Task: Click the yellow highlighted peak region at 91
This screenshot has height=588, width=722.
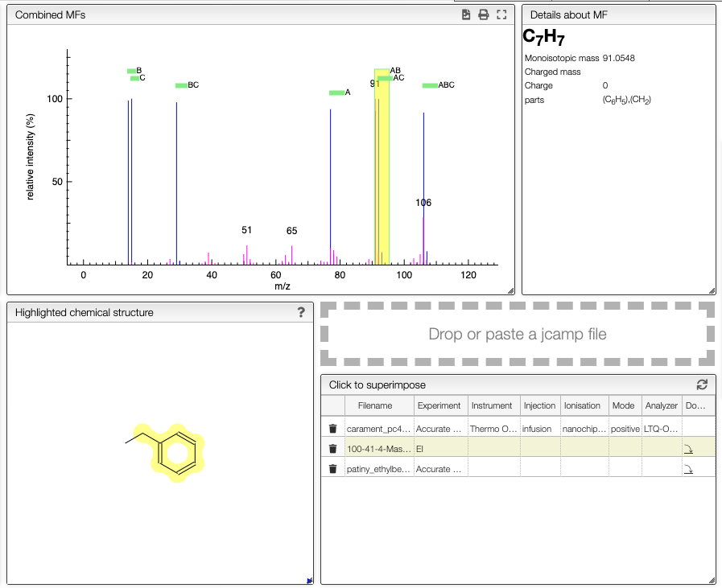Action: coord(382,167)
